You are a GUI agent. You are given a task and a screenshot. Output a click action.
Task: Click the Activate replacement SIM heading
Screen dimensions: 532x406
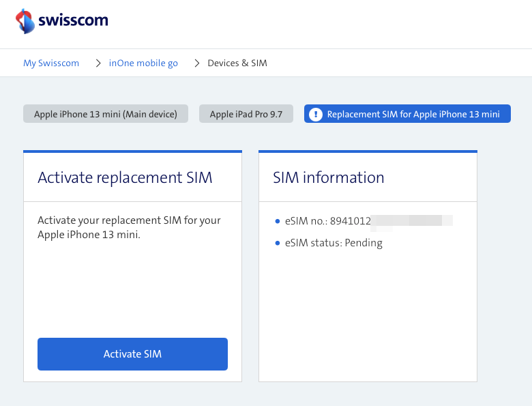coord(125,177)
